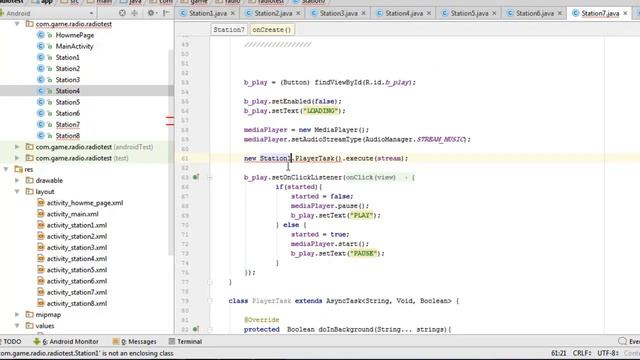Select activity_station7.xml layout file
Image resolution: width=640 pixels, height=360 pixels.
[77, 292]
